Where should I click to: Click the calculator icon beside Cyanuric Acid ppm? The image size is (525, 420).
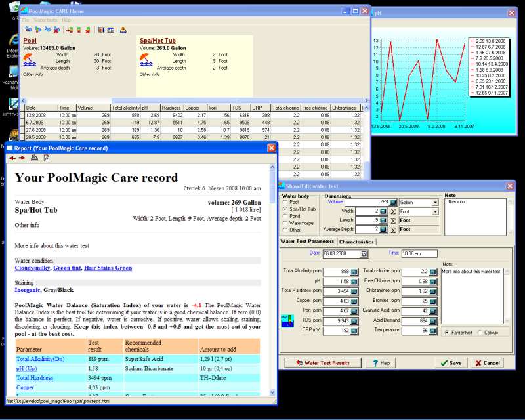tap(433, 311)
